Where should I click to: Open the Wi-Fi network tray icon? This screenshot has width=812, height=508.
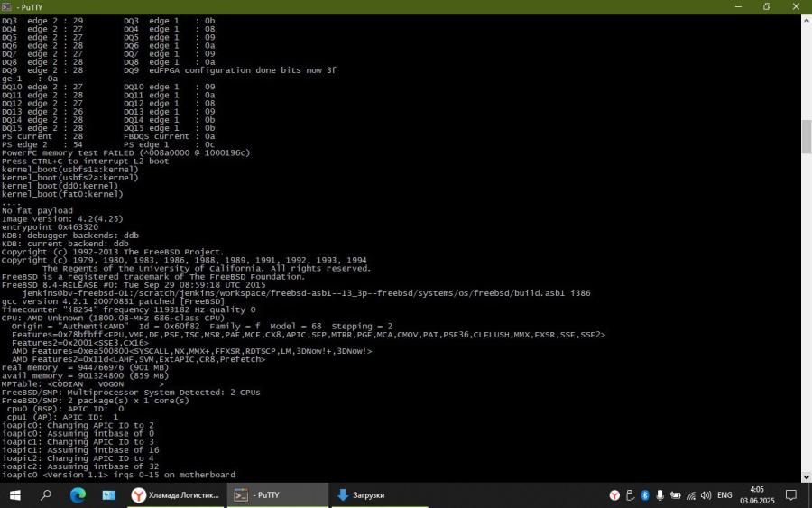691,494
